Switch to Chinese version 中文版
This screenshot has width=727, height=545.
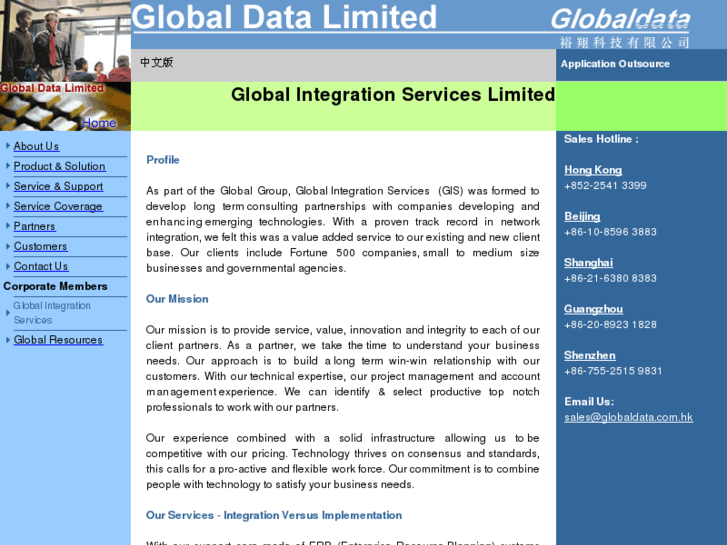pos(157,62)
